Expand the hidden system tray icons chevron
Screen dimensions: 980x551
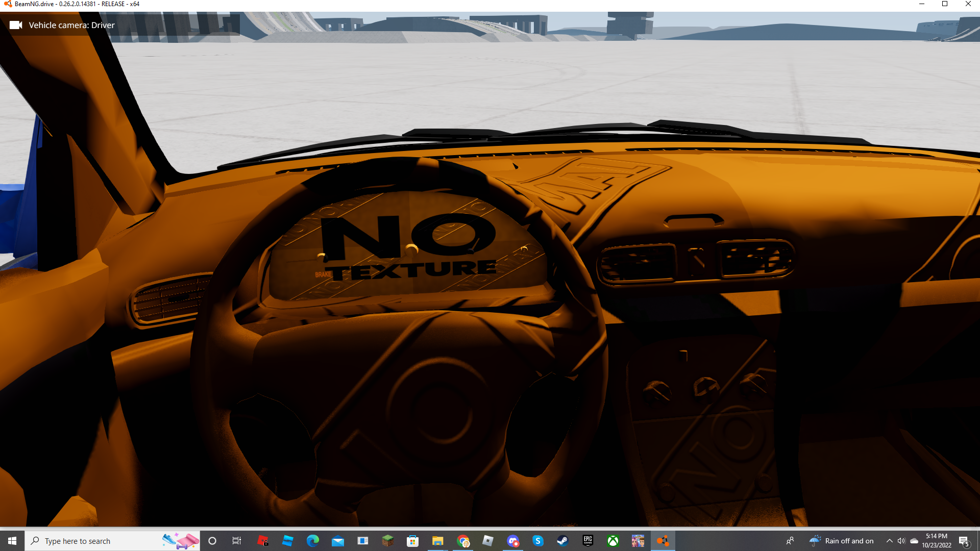coord(890,541)
